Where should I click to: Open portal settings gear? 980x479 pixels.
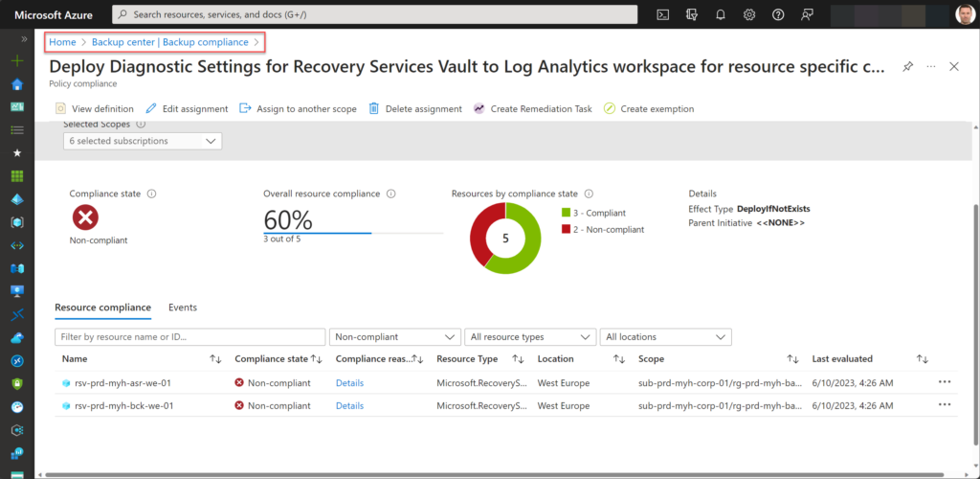click(749, 14)
